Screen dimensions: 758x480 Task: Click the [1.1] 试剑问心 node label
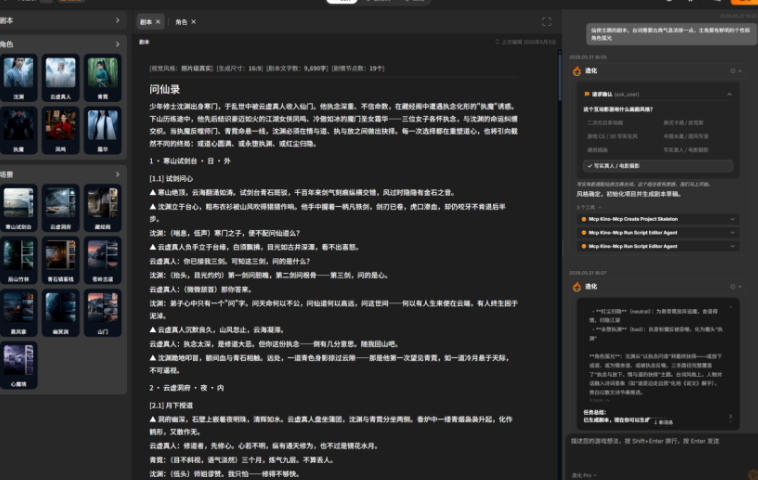click(171, 178)
